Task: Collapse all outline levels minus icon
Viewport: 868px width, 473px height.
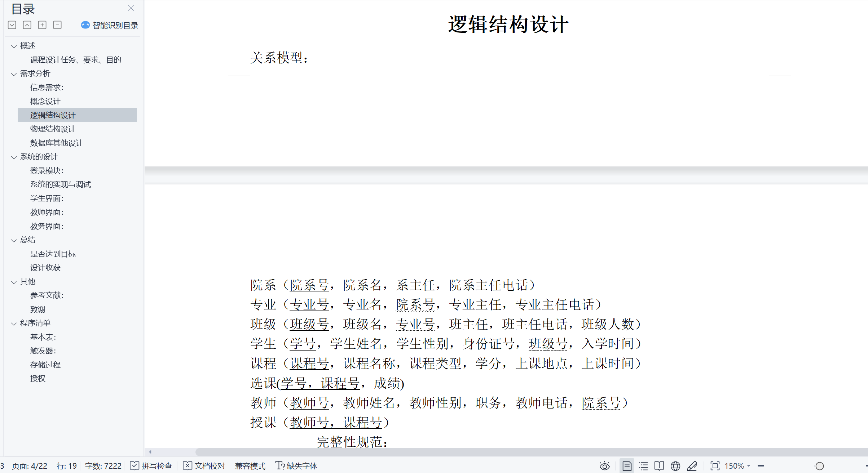Action: [57, 25]
